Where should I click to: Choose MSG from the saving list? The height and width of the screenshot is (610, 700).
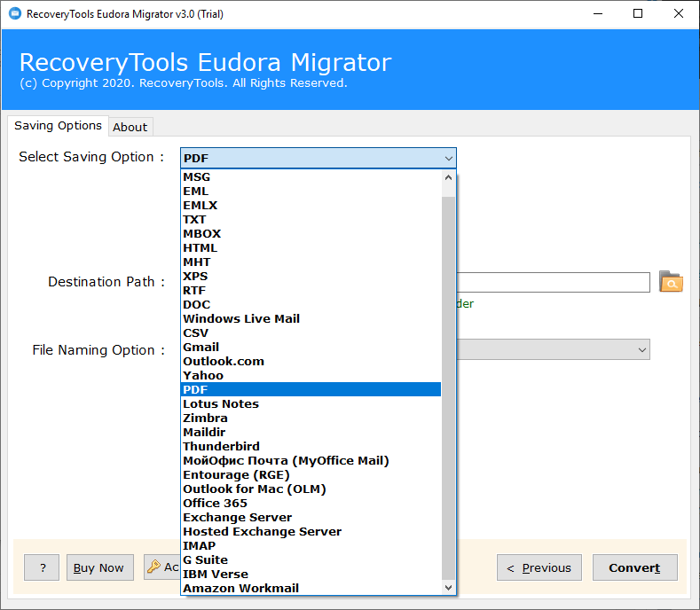click(x=311, y=177)
